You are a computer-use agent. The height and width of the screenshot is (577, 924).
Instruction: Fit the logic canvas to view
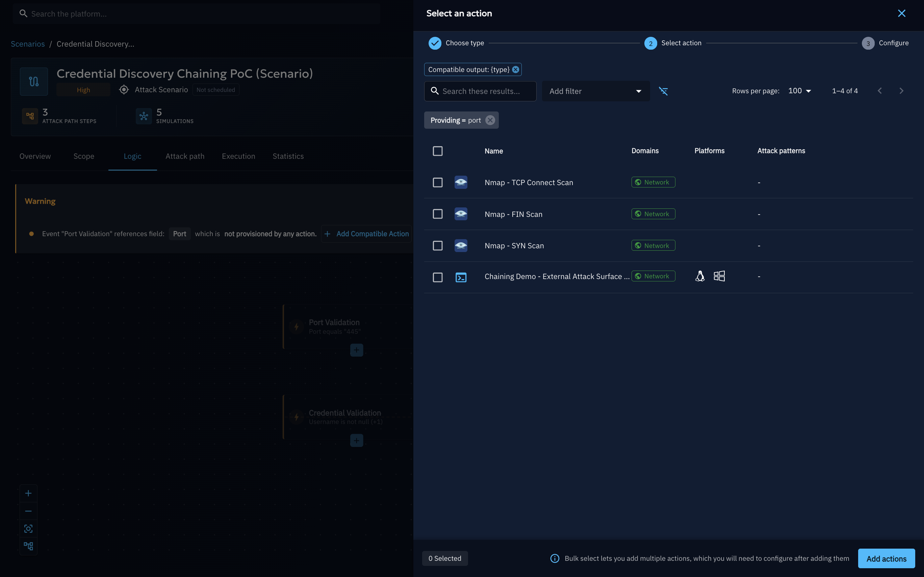(28, 529)
